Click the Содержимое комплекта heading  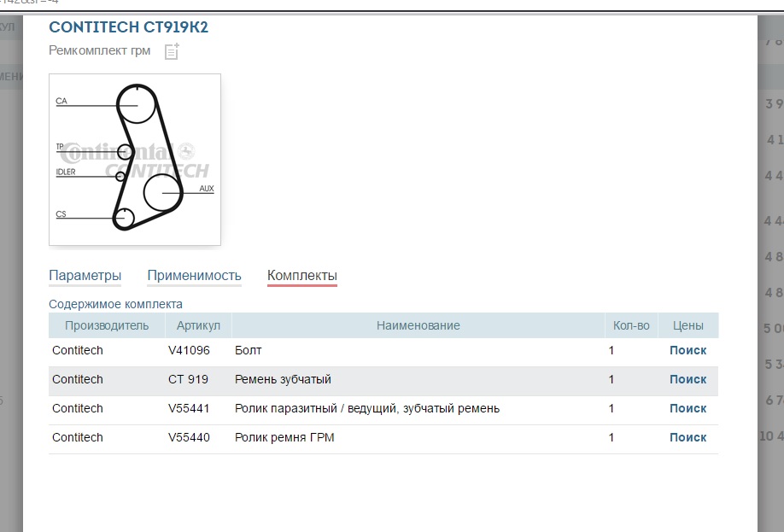[115, 304]
